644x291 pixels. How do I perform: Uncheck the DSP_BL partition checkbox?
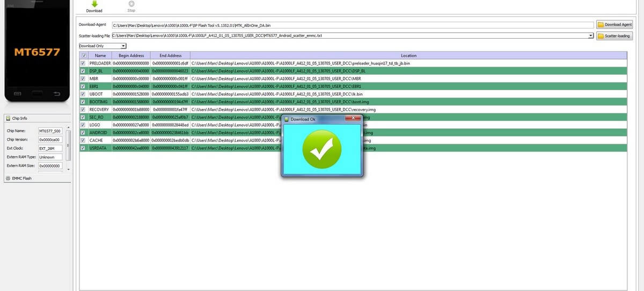tap(83, 71)
